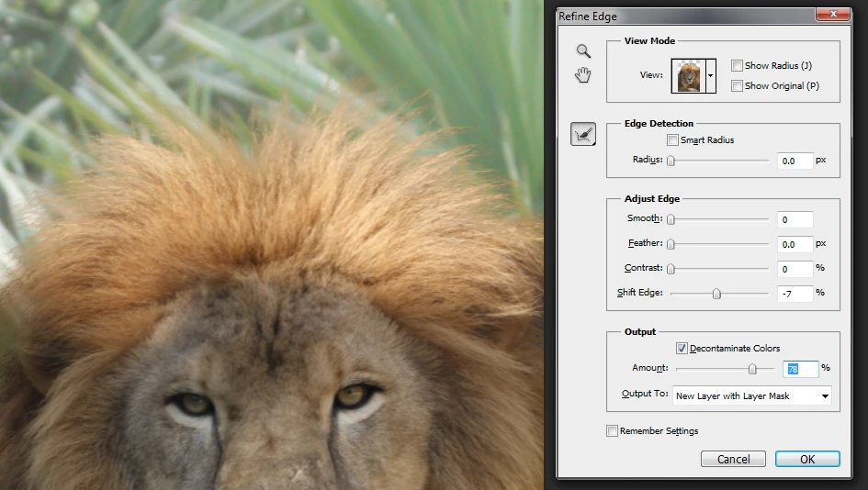
Task: Click the Cancel button
Action: [734, 459]
